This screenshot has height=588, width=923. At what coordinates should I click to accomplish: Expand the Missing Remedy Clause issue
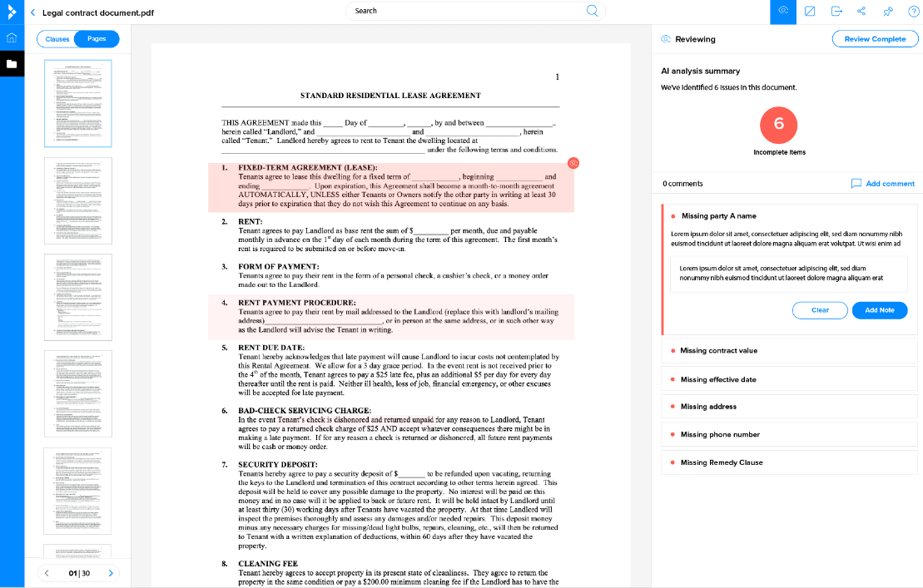(789, 462)
